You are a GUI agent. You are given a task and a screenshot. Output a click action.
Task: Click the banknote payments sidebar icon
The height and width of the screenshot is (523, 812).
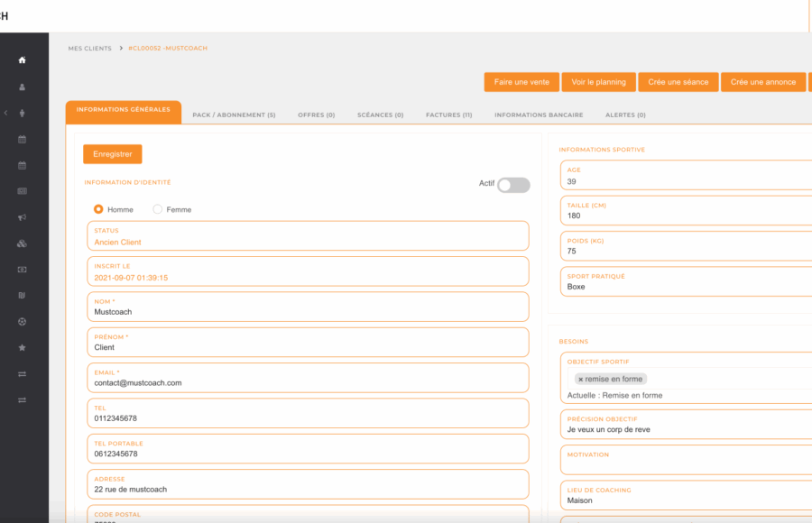coord(22,270)
